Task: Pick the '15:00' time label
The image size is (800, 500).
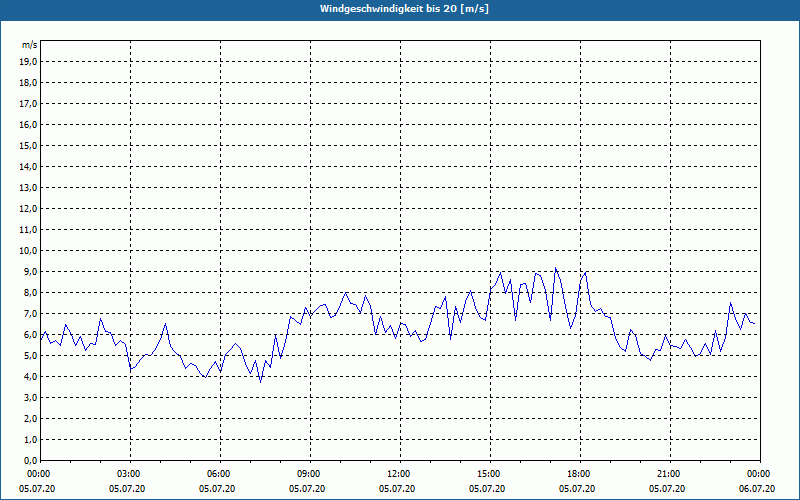Action: pos(490,474)
